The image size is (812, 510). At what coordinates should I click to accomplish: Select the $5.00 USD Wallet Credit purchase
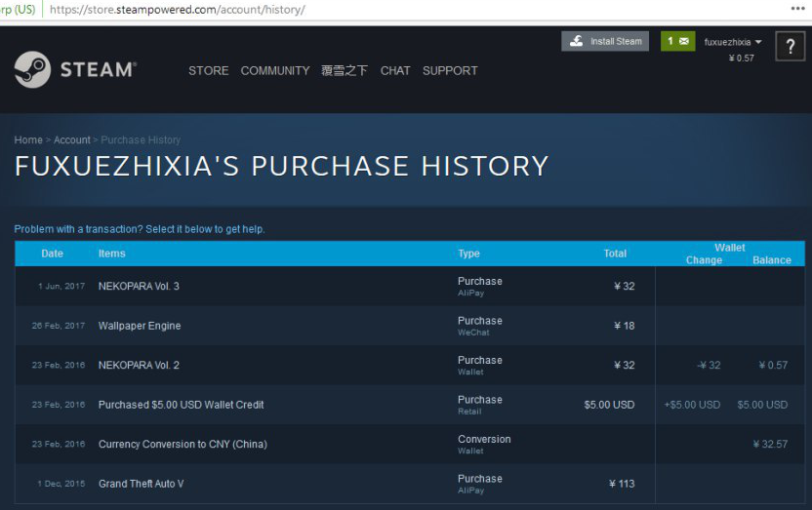(x=181, y=405)
